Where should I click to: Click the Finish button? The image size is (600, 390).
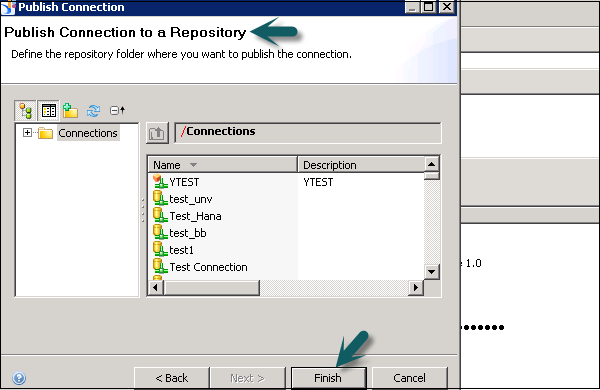328,378
